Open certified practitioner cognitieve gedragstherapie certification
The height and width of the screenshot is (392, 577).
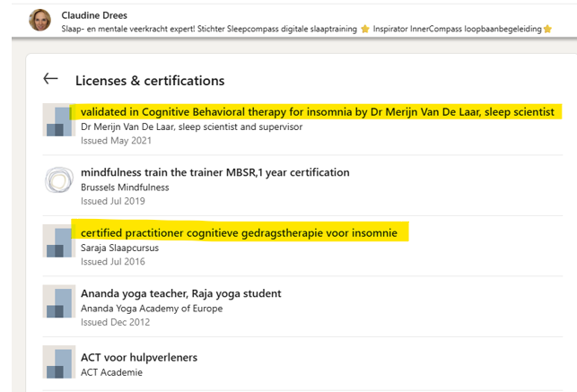(239, 233)
